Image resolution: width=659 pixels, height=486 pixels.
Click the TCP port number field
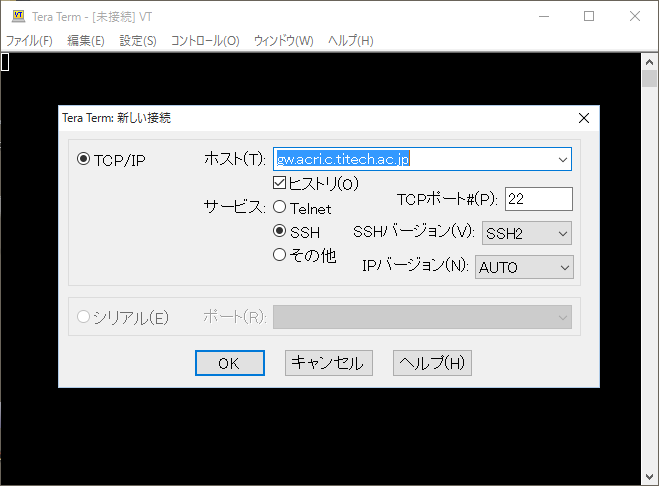pos(539,199)
